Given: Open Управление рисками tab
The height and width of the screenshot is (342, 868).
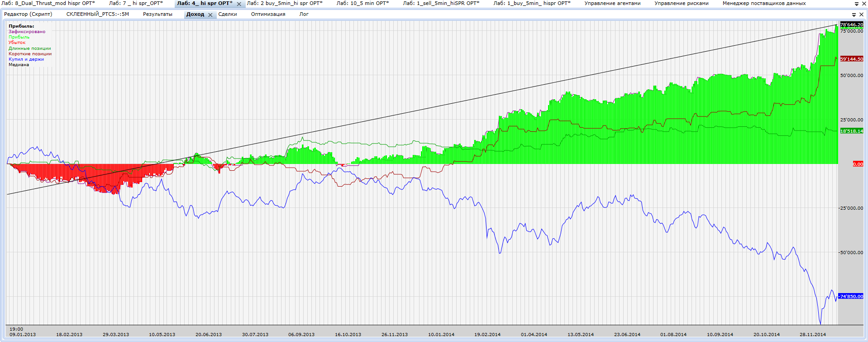Looking at the screenshot, I should pos(682,3).
